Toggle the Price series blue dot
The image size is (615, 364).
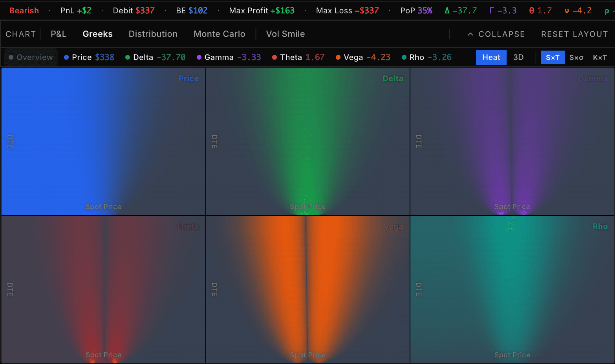tap(66, 57)
